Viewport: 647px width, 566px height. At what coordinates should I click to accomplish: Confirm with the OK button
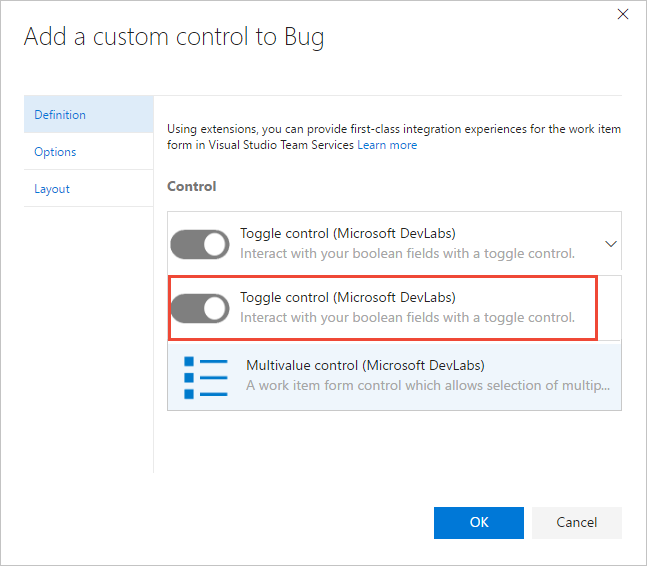(479, 523)
